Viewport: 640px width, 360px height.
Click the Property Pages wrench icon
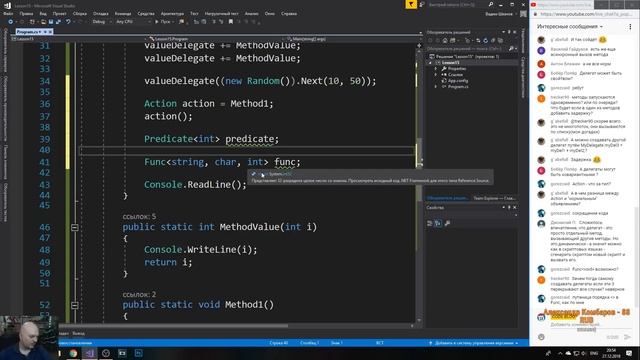tap(447, 223)
